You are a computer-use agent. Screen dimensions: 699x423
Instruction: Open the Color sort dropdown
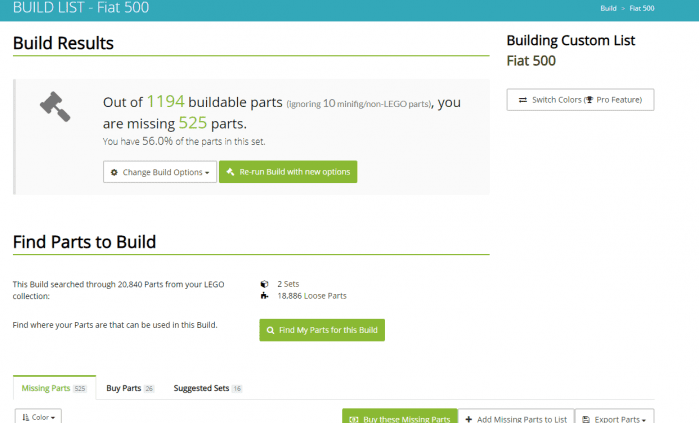(38, 417)
